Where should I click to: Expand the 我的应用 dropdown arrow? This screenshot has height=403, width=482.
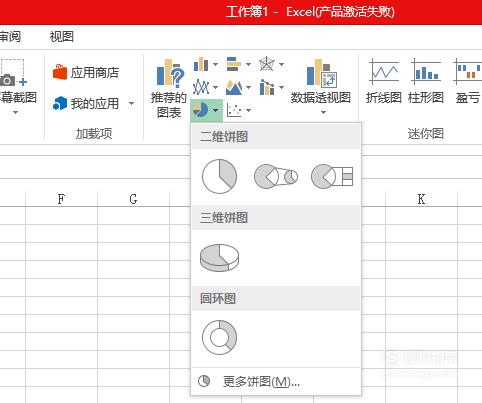[x=131, y=103]
